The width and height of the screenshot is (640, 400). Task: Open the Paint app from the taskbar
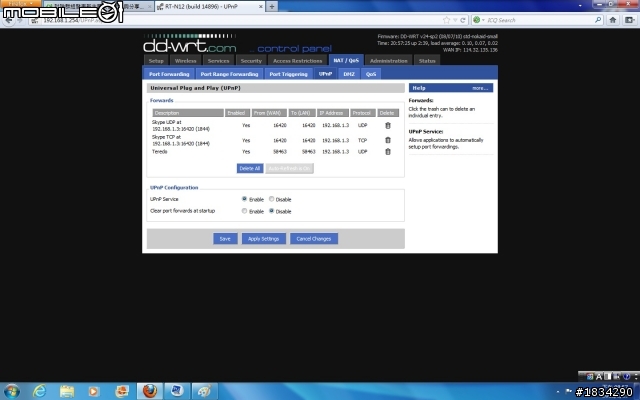point(204,391)
